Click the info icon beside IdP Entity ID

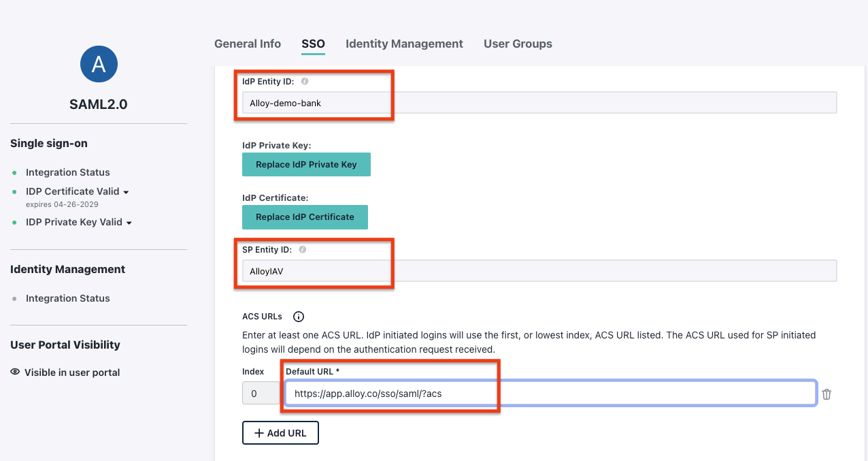point(305,81)
